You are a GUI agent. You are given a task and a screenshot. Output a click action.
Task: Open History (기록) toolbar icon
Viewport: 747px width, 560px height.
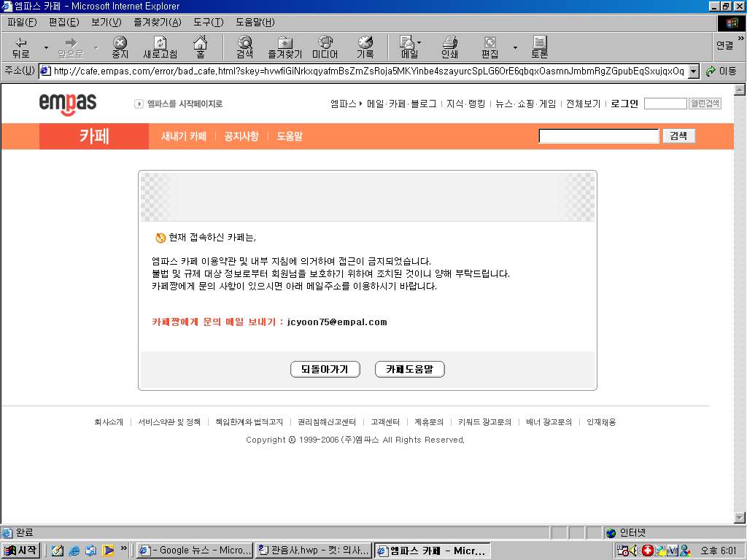click(x=365, y=47)
